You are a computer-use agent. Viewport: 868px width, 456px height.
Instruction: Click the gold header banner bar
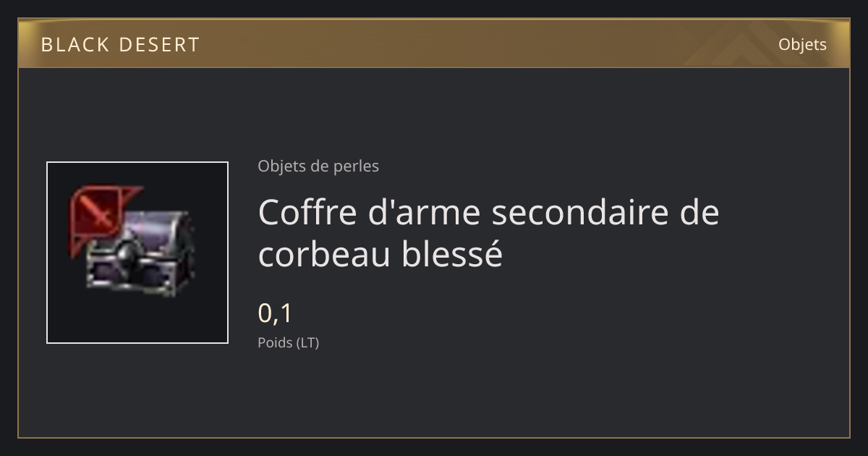(434, 43)
